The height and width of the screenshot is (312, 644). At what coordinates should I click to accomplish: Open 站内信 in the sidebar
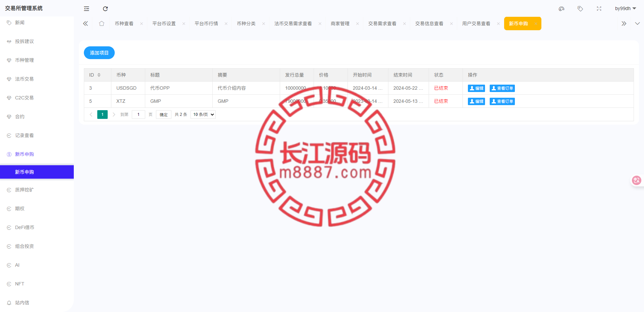click(37, 303)
